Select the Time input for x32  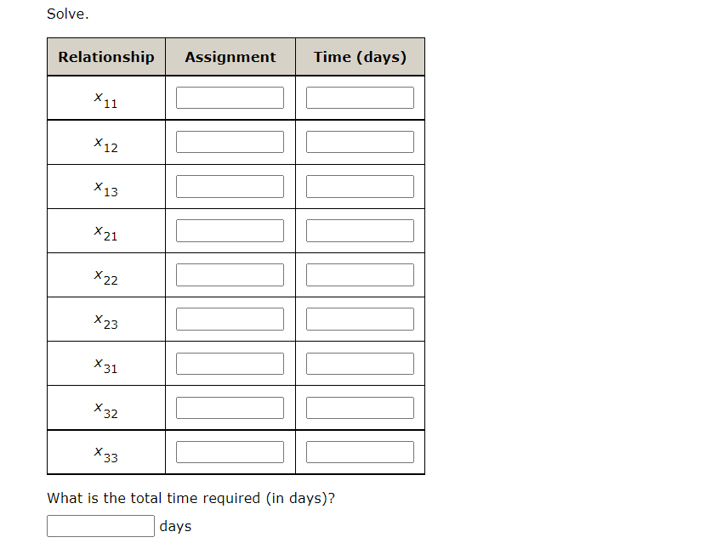360,408
